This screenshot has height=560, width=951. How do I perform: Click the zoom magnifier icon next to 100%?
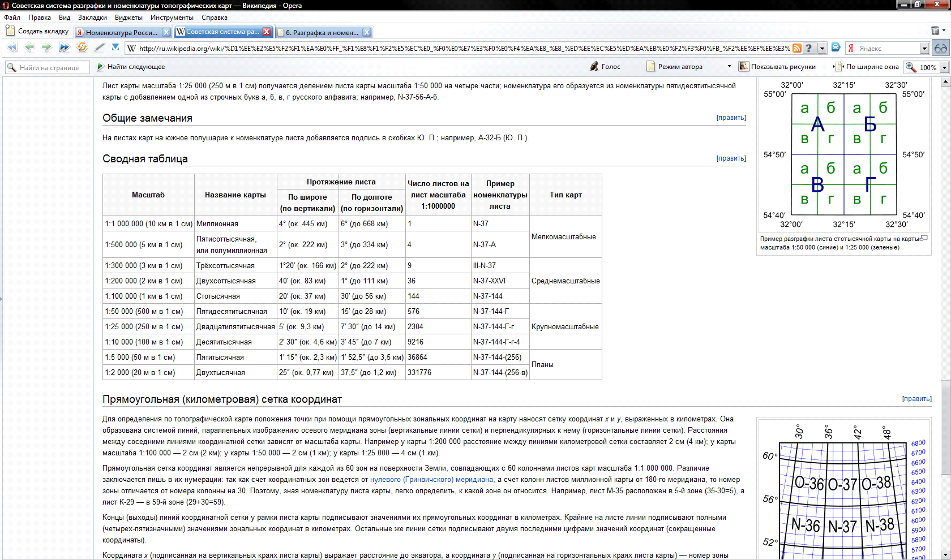(x=911, y=67)
